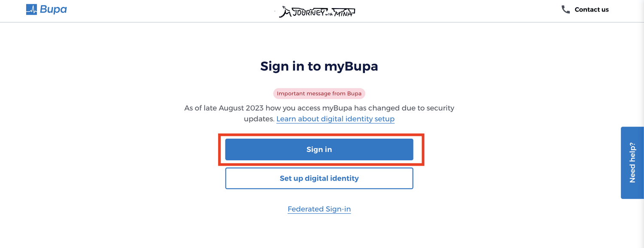The width and height of the screenshot is (644, 248).
Task: Click the Bupa heartbeat pulse logo icon
Action: [x=32, y=9]
